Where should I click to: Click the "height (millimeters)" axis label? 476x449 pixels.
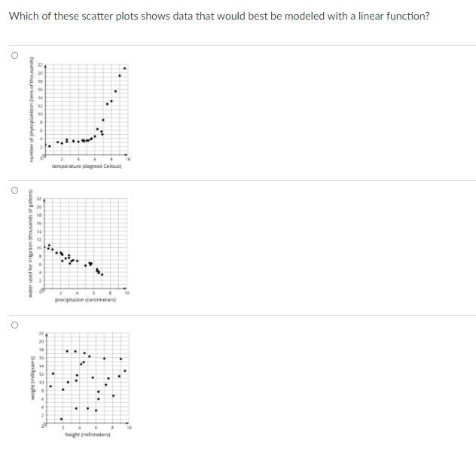click(x=87, y=435)
